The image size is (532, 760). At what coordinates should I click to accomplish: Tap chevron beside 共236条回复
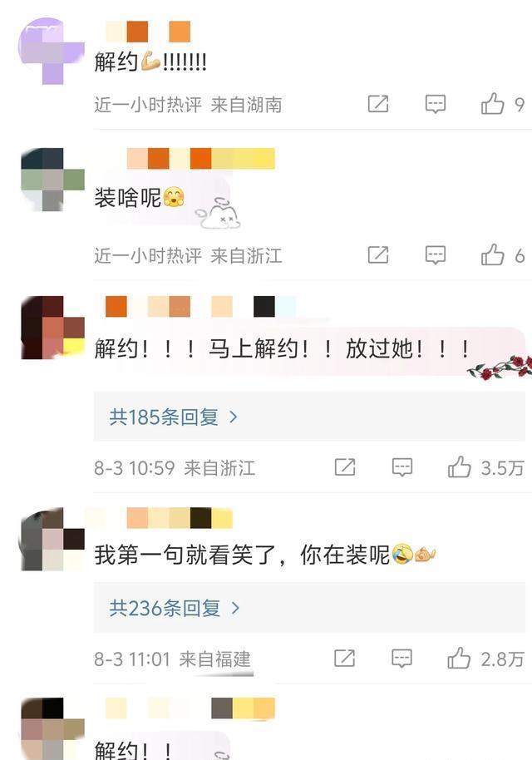[235, 608]
